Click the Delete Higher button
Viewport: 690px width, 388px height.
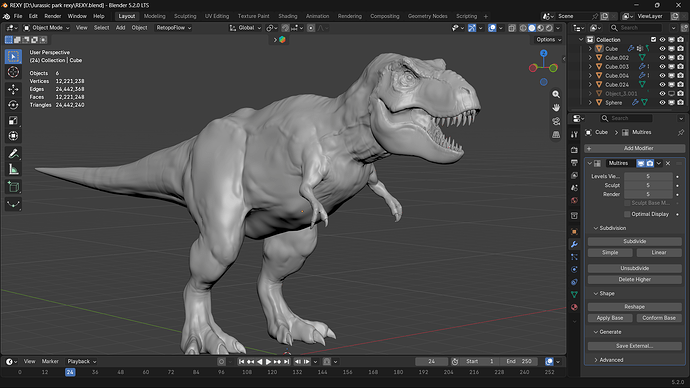pos(635,280)
